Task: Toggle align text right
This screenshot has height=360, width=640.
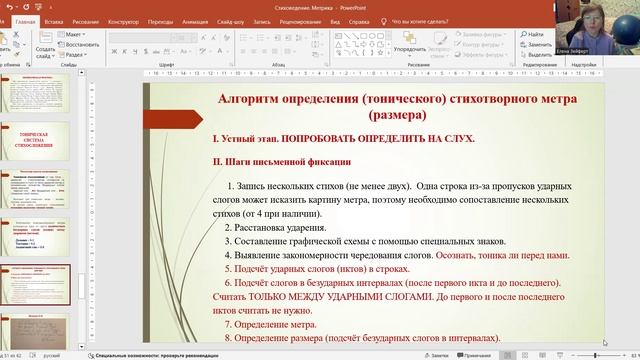Action: coord(264,51)
